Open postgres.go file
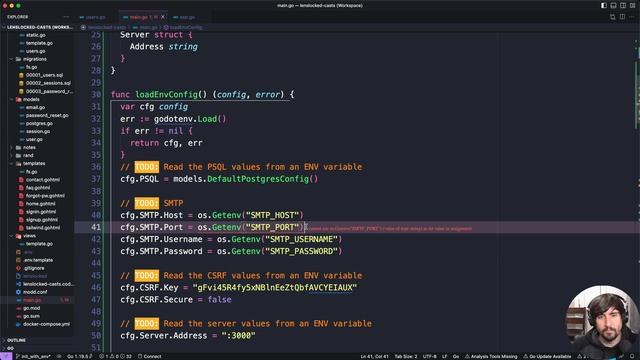The width and height of the screenshot is (640, 360). (x=39, y=123)
